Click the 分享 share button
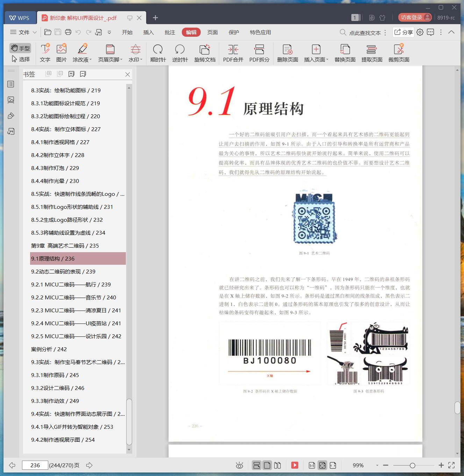 click(404, 32)
